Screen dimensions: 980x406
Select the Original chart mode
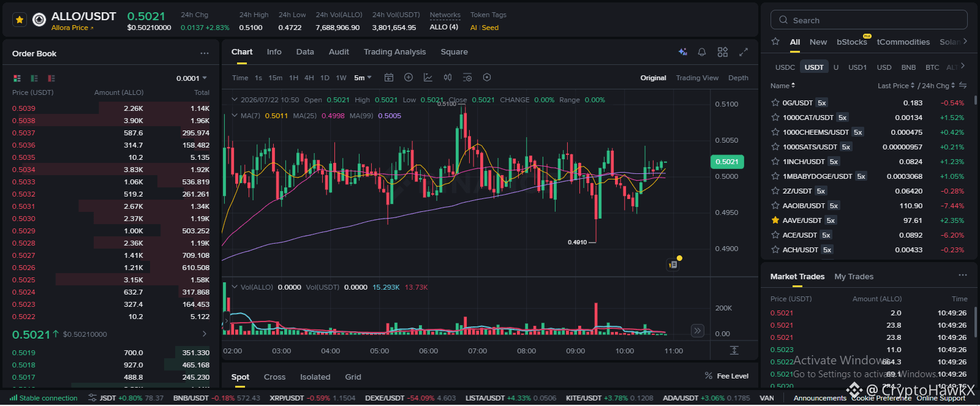654,78
